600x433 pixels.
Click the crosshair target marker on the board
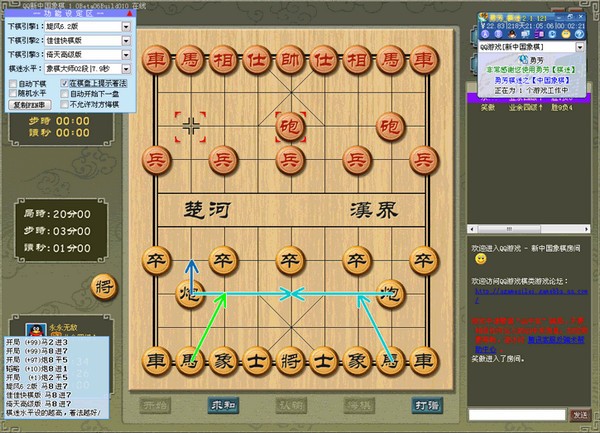[191, 127]
